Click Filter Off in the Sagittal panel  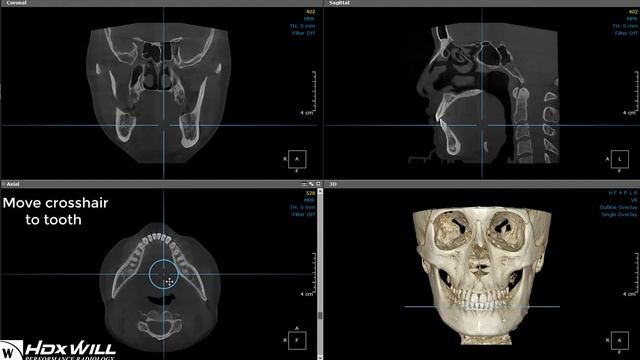coord(626,33)
